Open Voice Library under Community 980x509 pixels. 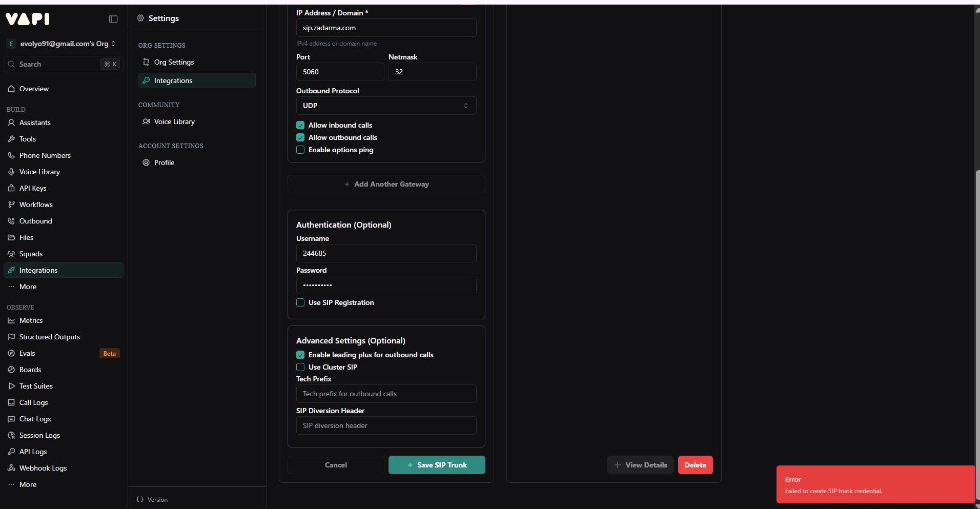pyautogui.click(x=197, y=121)
